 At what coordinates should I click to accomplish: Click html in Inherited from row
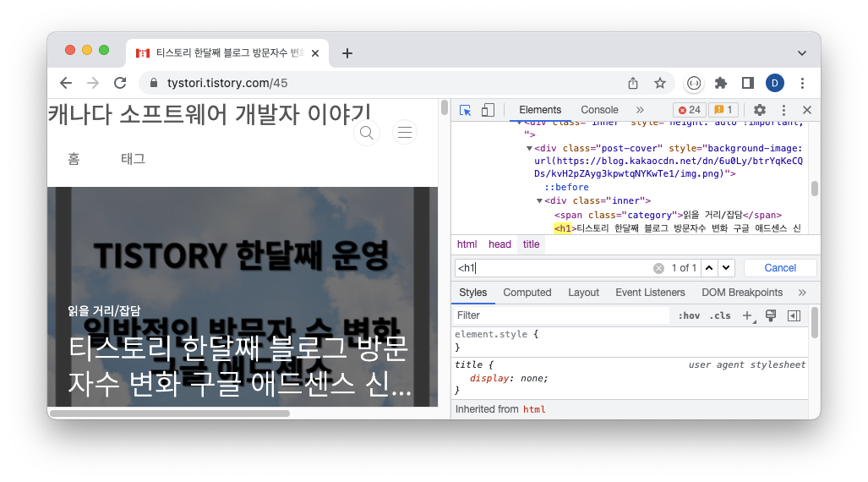click(534, 409)
